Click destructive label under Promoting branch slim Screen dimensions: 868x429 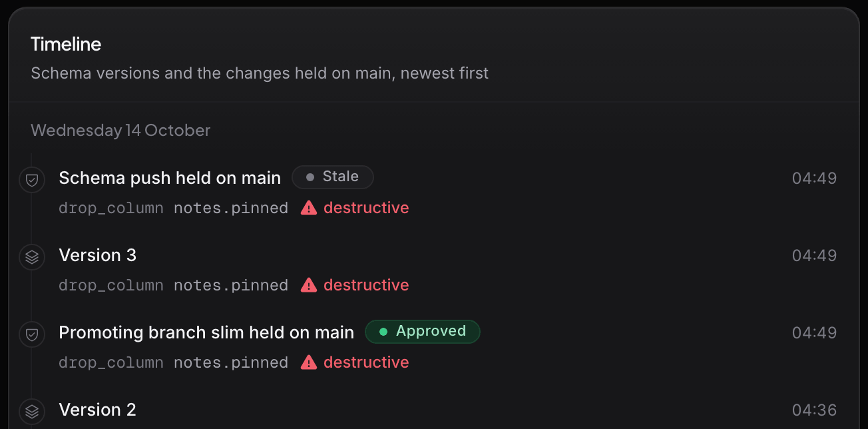point(366,362)
